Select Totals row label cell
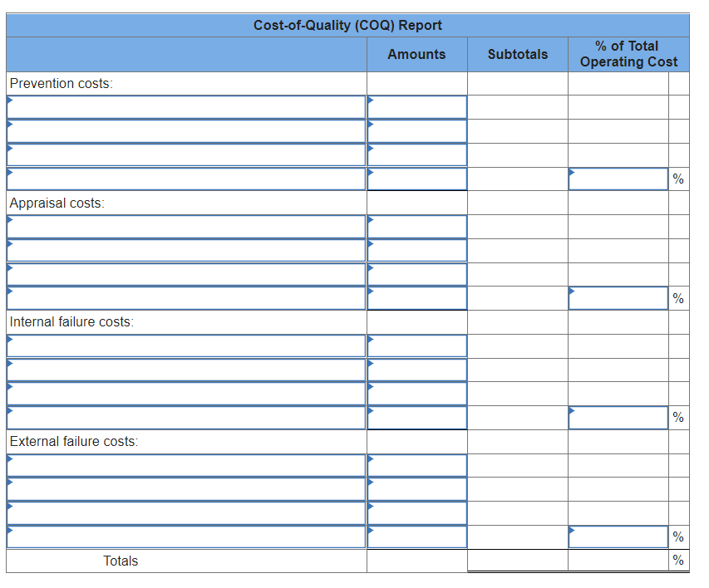The width and height of the screenshot is (709, 588). [x=186, y=561]
